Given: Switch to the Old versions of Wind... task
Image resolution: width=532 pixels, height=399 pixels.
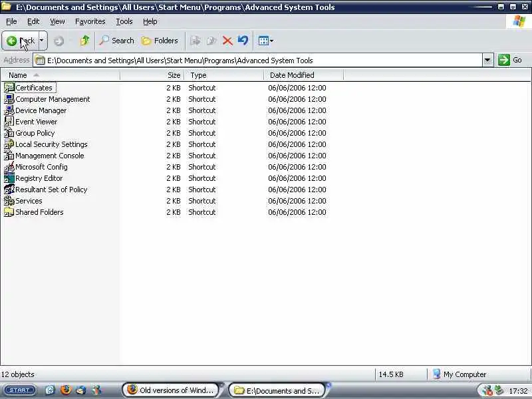Looking at the screenshot, I should pyautogui.click(x=172, y=390).
